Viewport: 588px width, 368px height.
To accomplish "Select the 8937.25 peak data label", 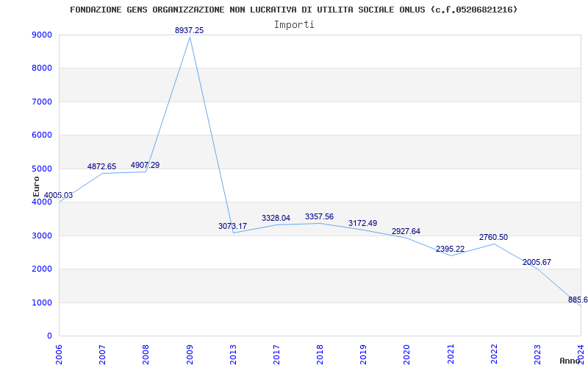I will point(190,30).
